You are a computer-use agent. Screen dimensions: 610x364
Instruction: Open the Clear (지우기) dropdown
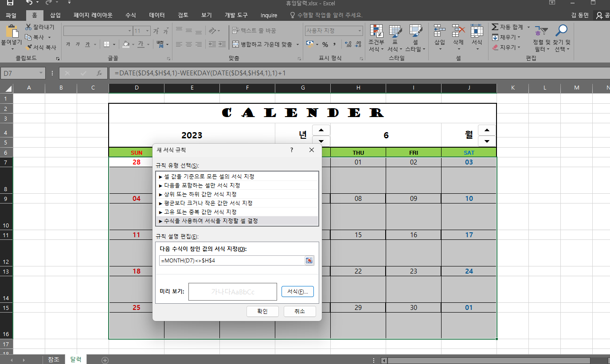tap(506, 47)
